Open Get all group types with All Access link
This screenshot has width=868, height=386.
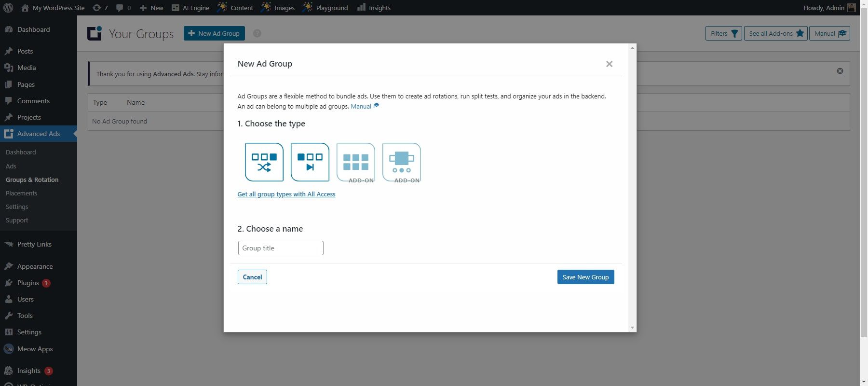(x=286, y=194)
